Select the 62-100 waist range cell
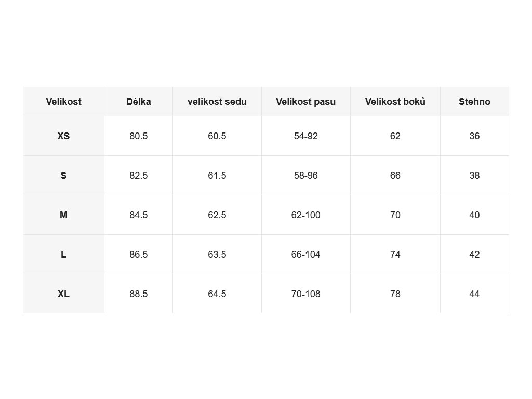 (x=305, y=215)
